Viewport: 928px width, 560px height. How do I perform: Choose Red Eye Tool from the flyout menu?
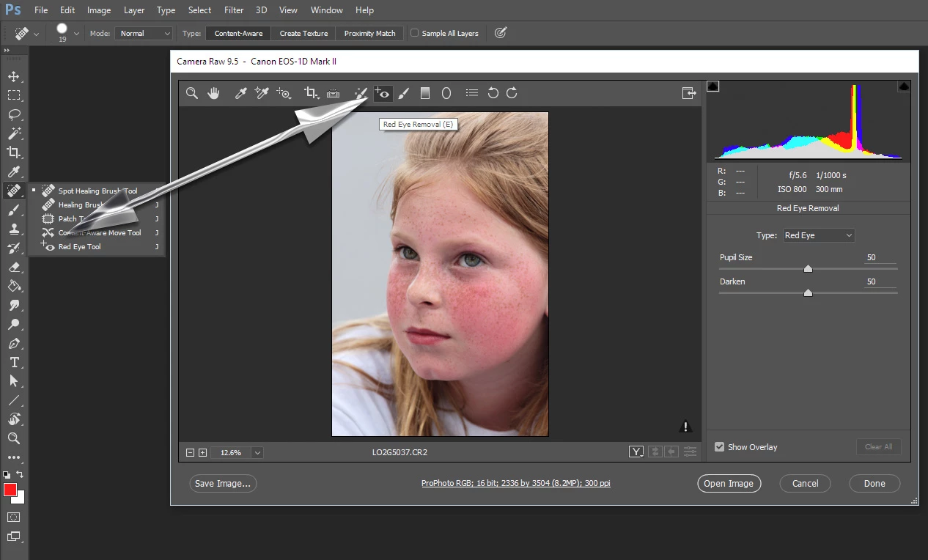click(79, 247)
